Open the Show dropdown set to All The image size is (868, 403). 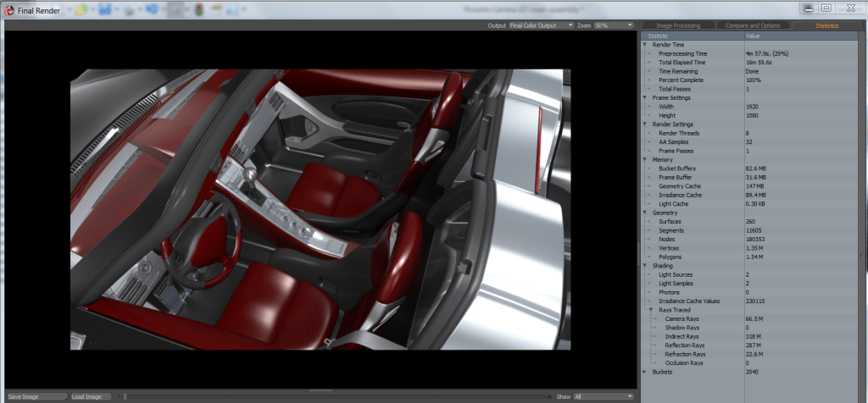pyautogui.click(x=604, y=396)
